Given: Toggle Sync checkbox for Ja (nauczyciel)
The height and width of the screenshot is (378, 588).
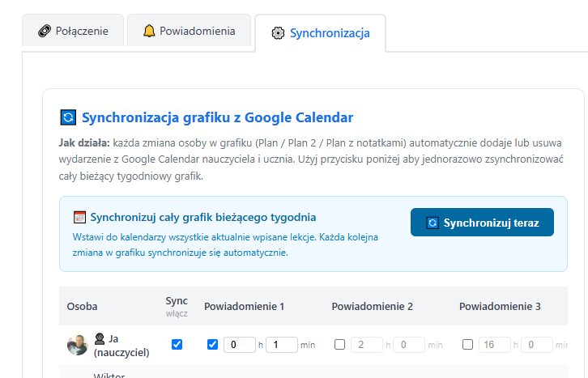Looking at the screenshot, I should 177,344.
